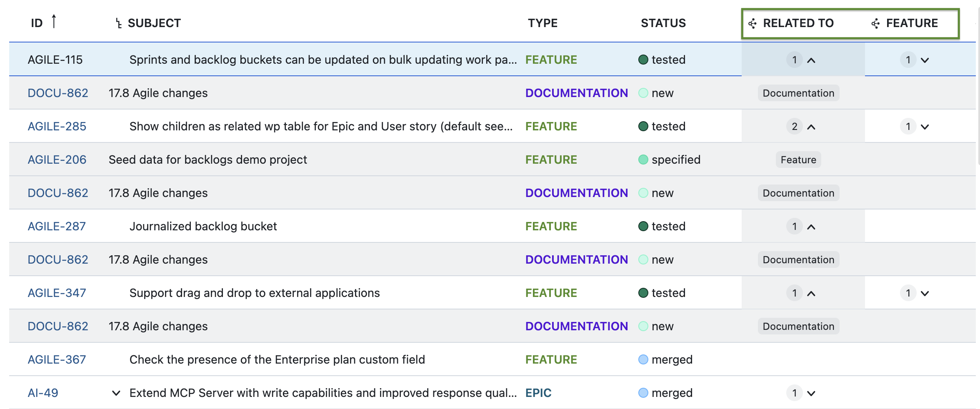This screenshot has height=409, width=980.
Task: Click '17.8 Agile changes' below AGILE-206 row
Action: point(158,193)
